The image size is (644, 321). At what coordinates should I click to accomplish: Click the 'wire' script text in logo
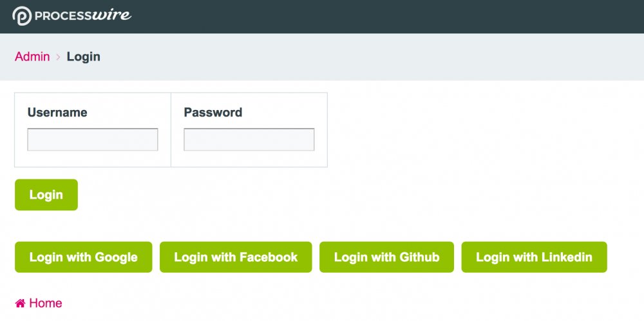112,15
